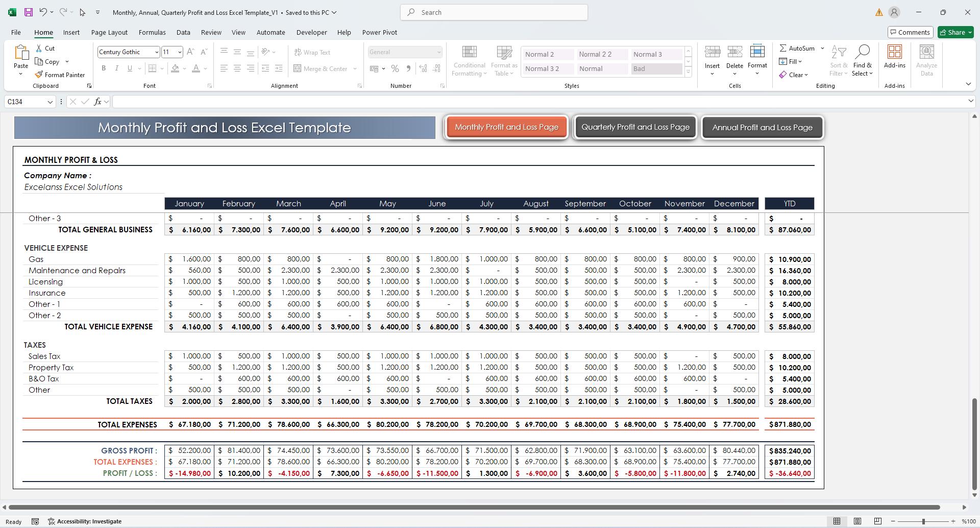Click the Font Color A swatch
This screenshot has width=980, height=528.
coord(196,68)
